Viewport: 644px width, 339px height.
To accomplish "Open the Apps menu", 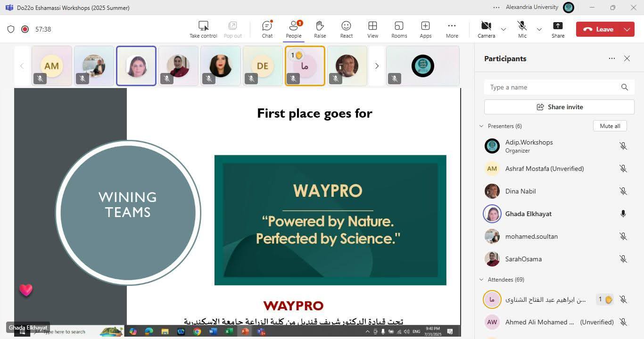I will click(x=425, y=29).
